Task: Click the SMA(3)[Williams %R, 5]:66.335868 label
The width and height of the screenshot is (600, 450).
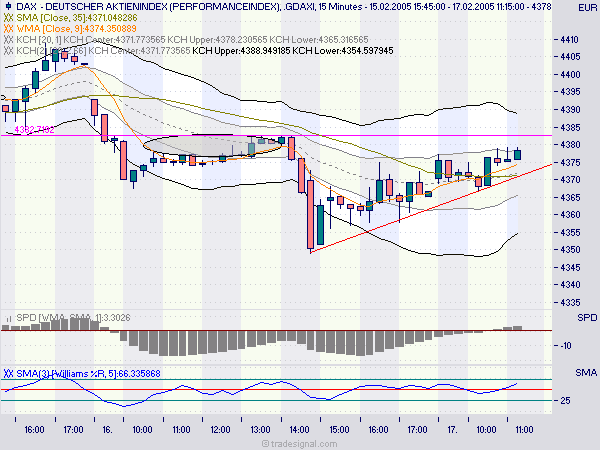Action: point(88,373)
